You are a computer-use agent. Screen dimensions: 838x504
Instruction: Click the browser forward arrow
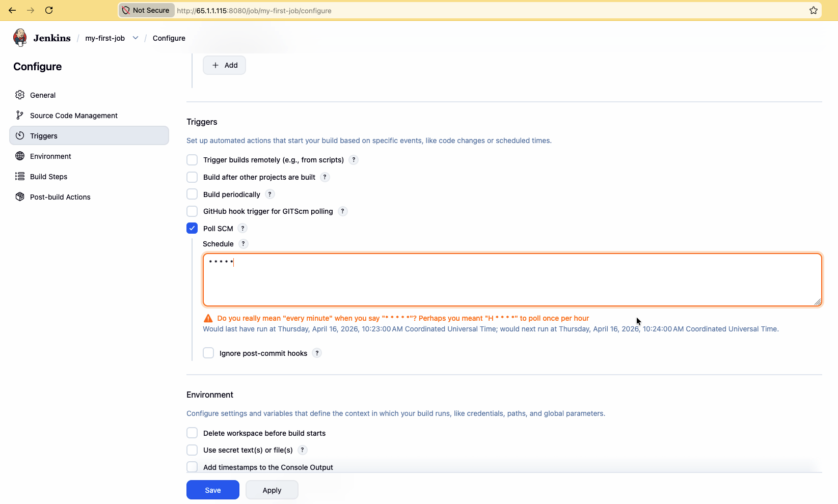coord(31,10)
